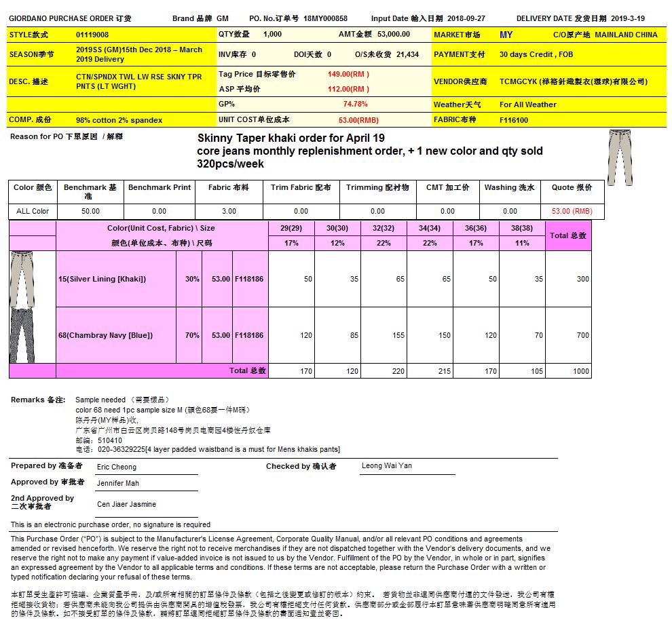
Task: Click the PO number 18MY000858
Action: coord(325,19)
